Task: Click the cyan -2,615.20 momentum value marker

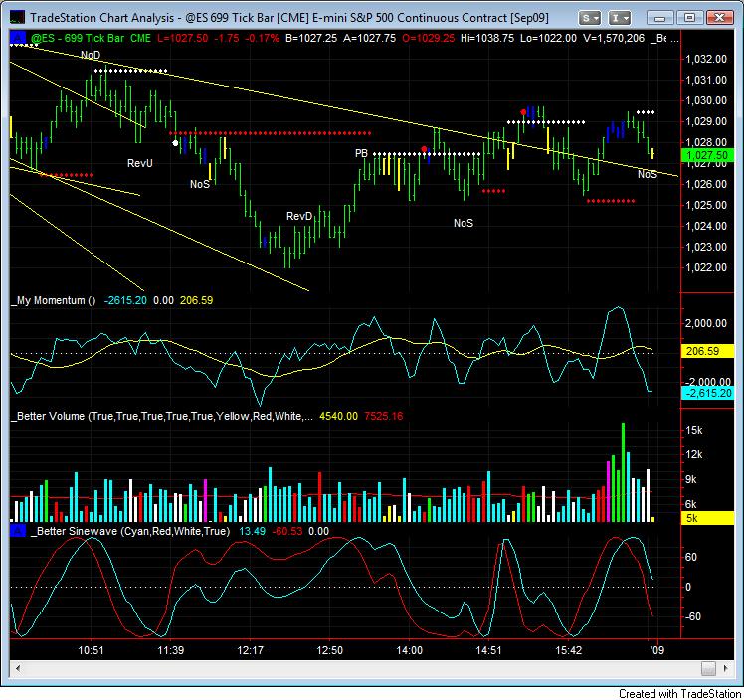Action: coord(707,393)
